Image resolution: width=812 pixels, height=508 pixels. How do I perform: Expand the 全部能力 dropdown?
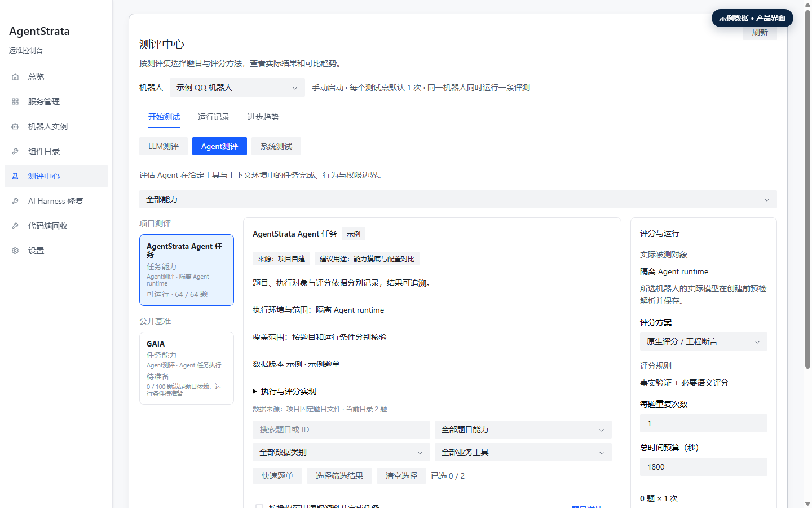pyautogui.click(x=458, y=199)
